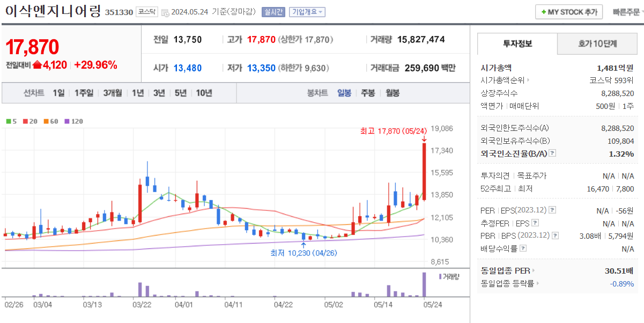Click orange 60-day moving average legend
This screenshot has width=644, height=323.
coord(50,121)
